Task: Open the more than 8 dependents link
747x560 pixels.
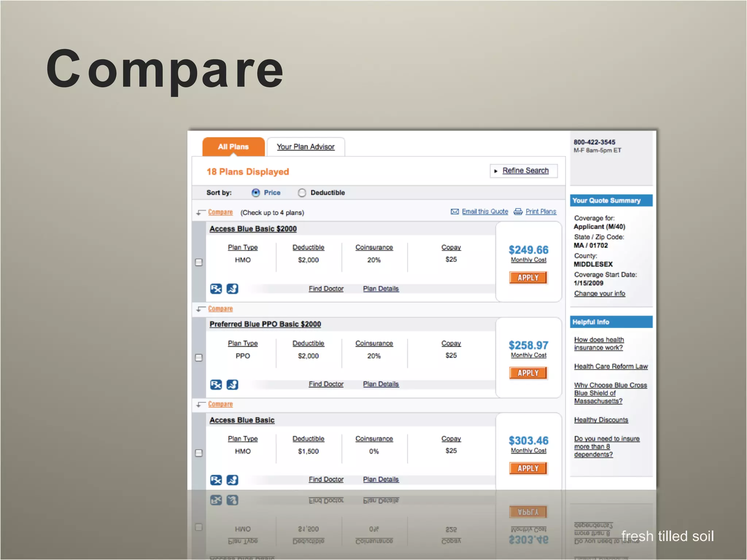Action: coord(607,447)
